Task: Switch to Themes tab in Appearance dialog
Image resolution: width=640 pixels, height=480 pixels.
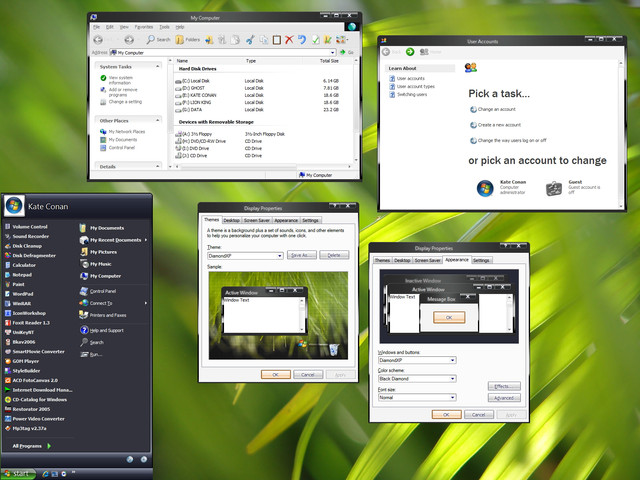Action: click(382, 260)
